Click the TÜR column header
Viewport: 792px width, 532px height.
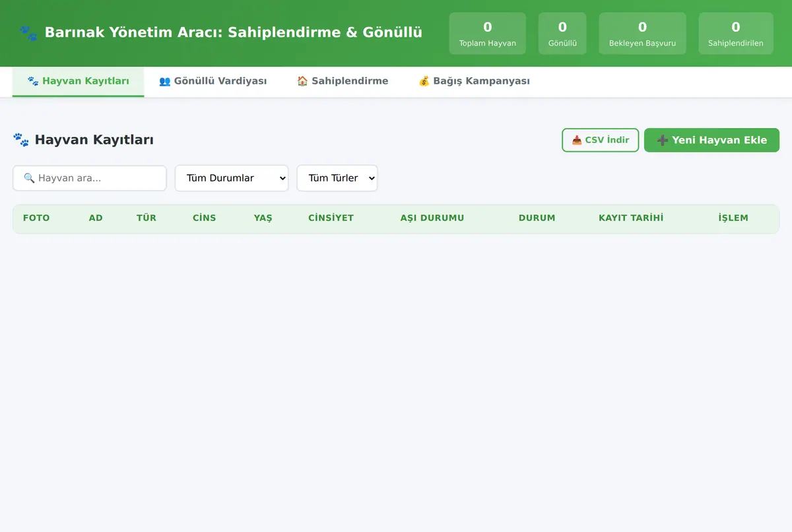(147, 218)
